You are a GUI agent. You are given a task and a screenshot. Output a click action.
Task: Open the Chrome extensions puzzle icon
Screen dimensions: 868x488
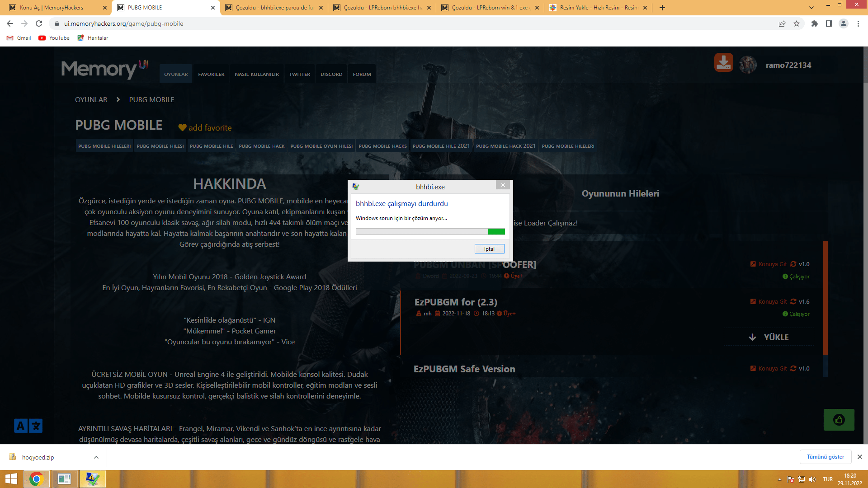[815, 23]
